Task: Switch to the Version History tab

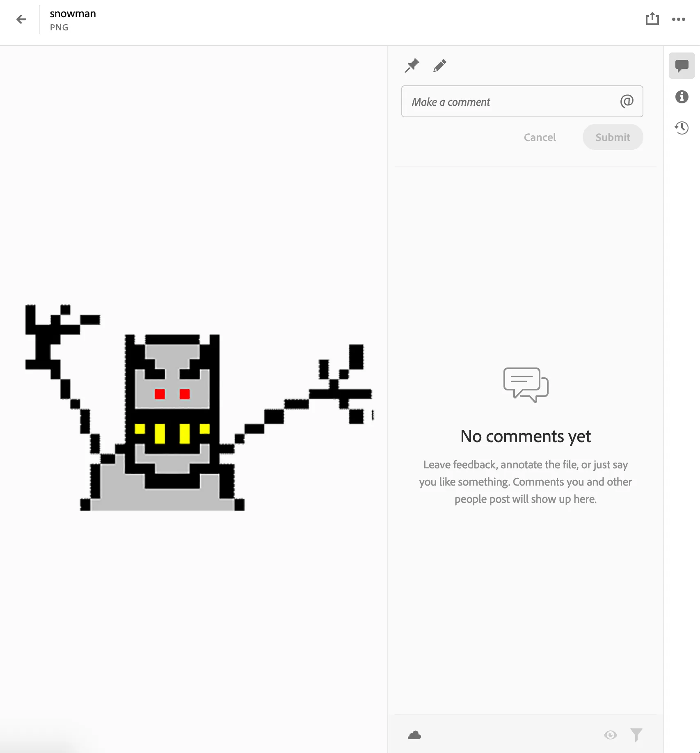Action: coord(682,128)
